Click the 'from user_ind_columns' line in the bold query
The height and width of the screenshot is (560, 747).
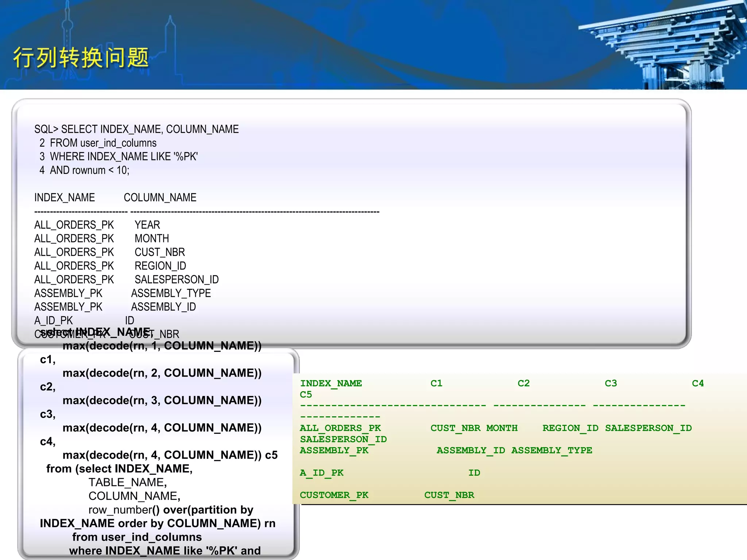137,537
